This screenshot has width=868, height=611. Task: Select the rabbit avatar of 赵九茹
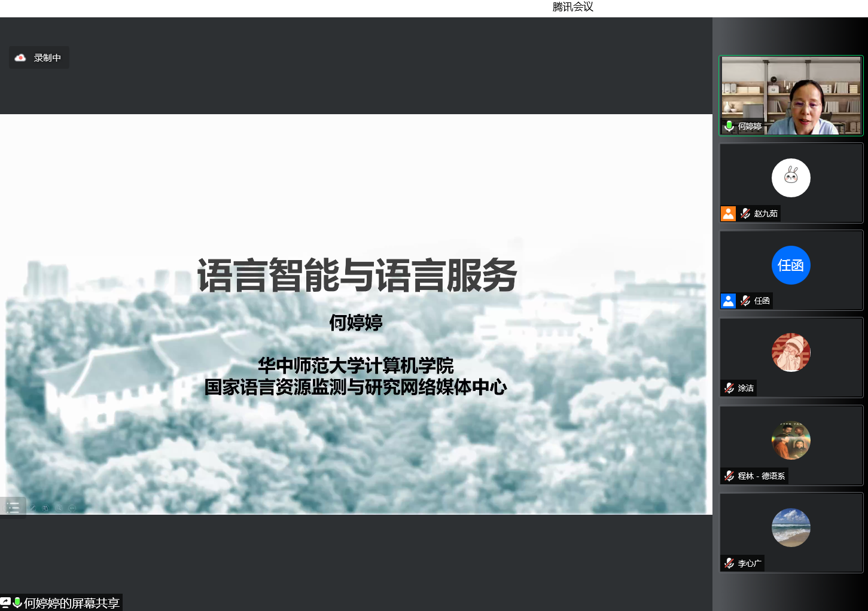pyautogui.click(x=791, y=178)
